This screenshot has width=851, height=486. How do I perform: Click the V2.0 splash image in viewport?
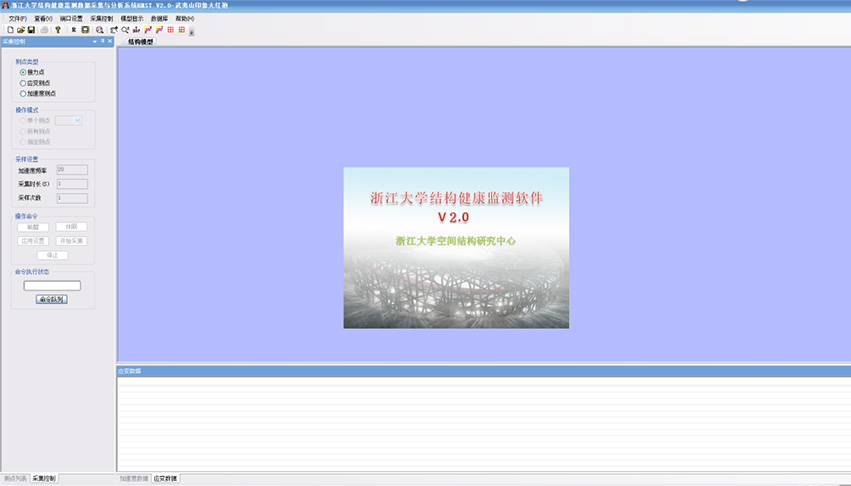[x=456, y=248]
